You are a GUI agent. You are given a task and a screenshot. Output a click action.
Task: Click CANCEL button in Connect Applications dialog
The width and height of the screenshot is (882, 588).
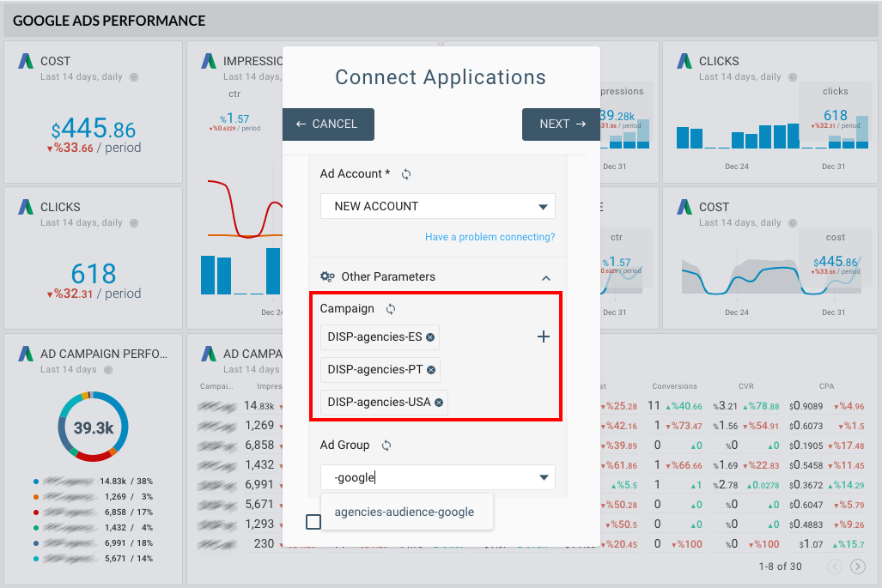pos(328,124)
